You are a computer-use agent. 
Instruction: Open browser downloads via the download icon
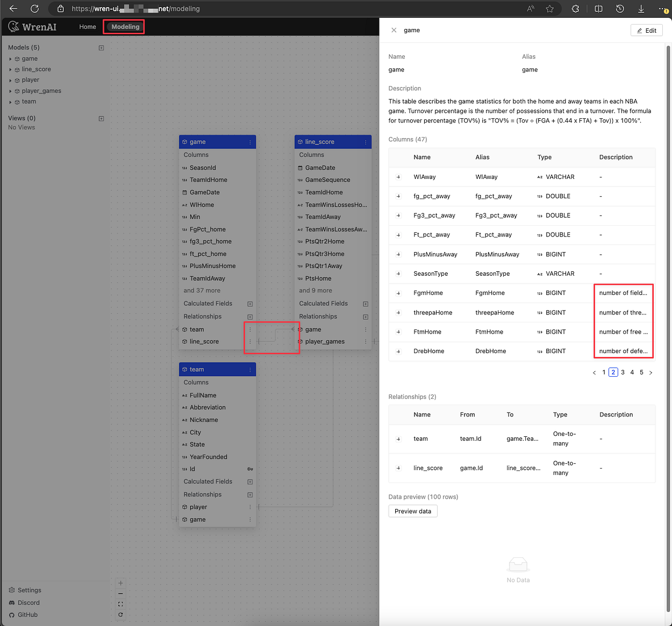pos(641,9)
